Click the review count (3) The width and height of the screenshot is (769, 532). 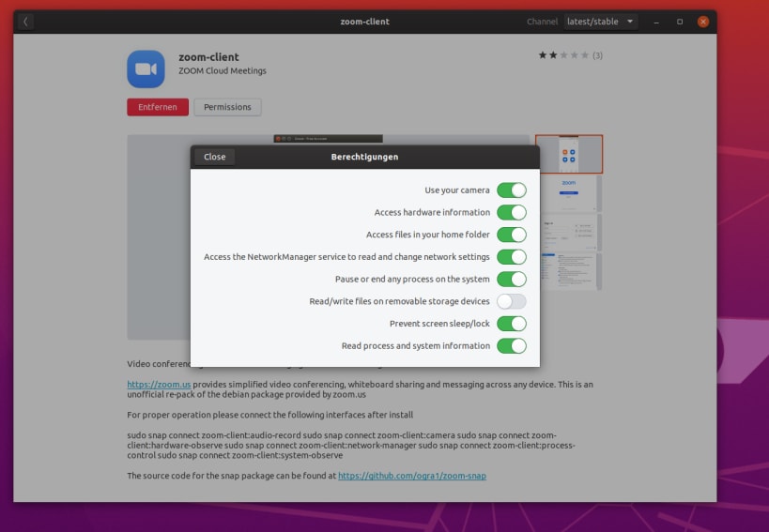point(597,55)
